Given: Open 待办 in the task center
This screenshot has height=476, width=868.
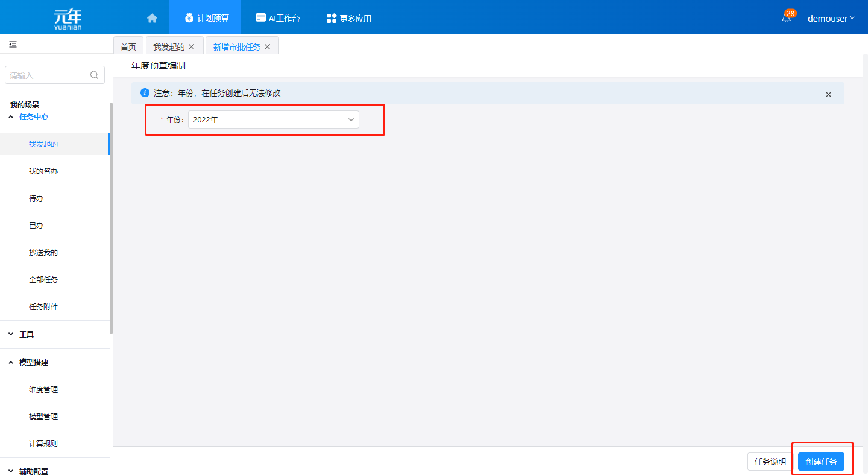Looking at the screenshot, I should 36,198.
